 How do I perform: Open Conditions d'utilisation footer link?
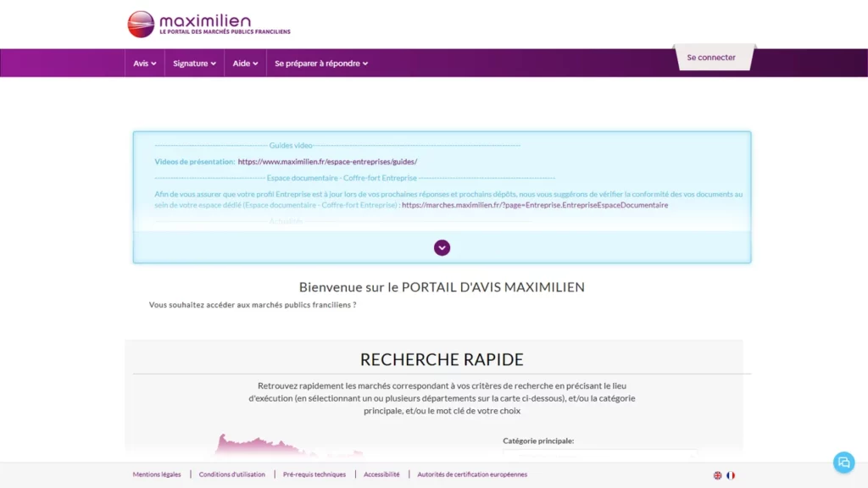[x=232, y=474]
